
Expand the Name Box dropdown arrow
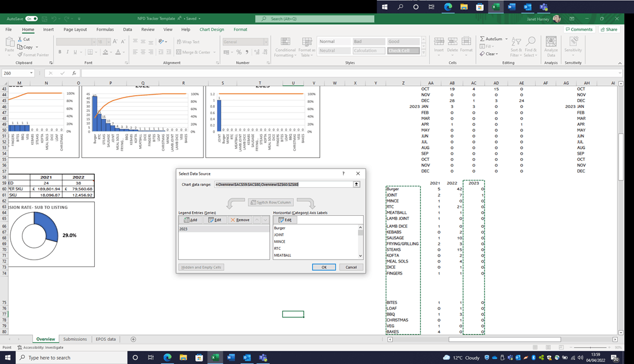[x=31, y=73]
